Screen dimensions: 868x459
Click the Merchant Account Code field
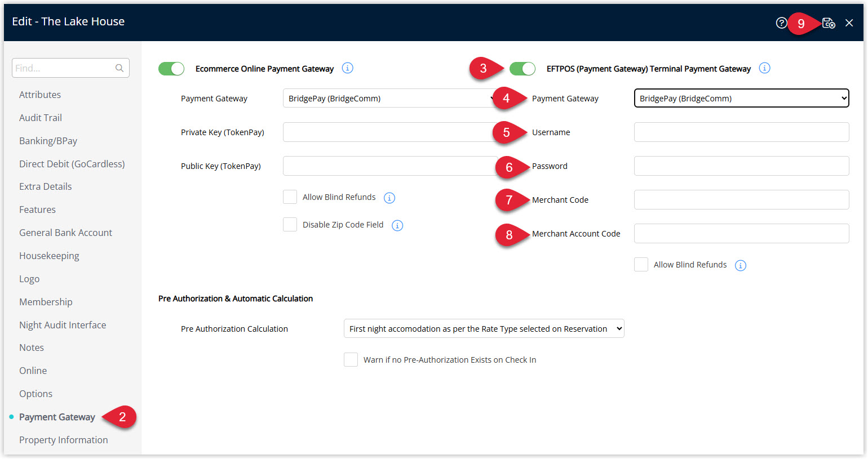coord(741,233)
